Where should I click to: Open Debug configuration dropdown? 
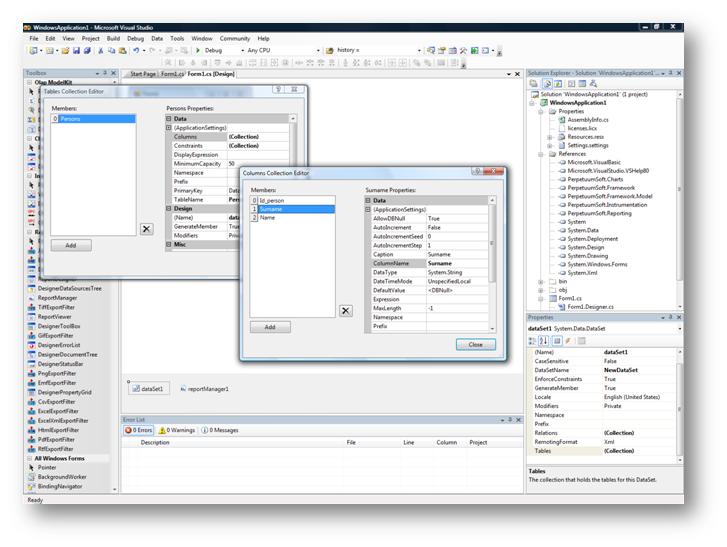242,51
